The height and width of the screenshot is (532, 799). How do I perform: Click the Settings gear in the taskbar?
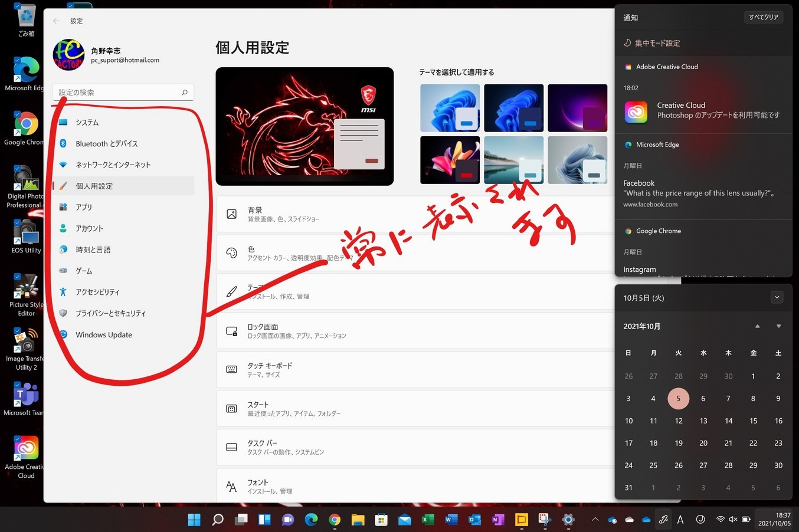[568, 520]
